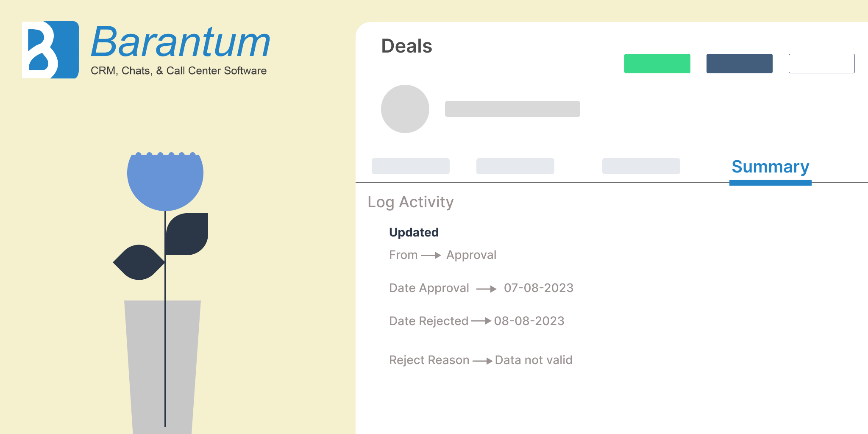Select the third gray placeholder tab

click(x=641, y=166)
